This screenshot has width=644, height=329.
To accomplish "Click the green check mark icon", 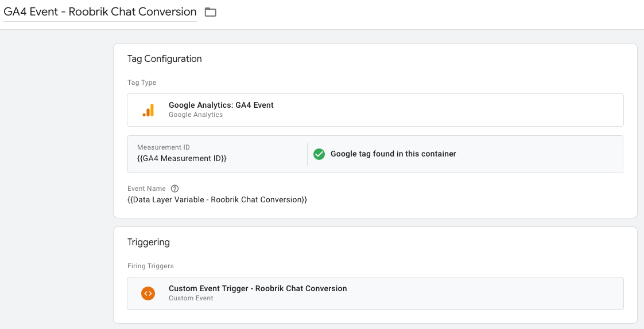I will pyautogui.click(x=319, y=154).
